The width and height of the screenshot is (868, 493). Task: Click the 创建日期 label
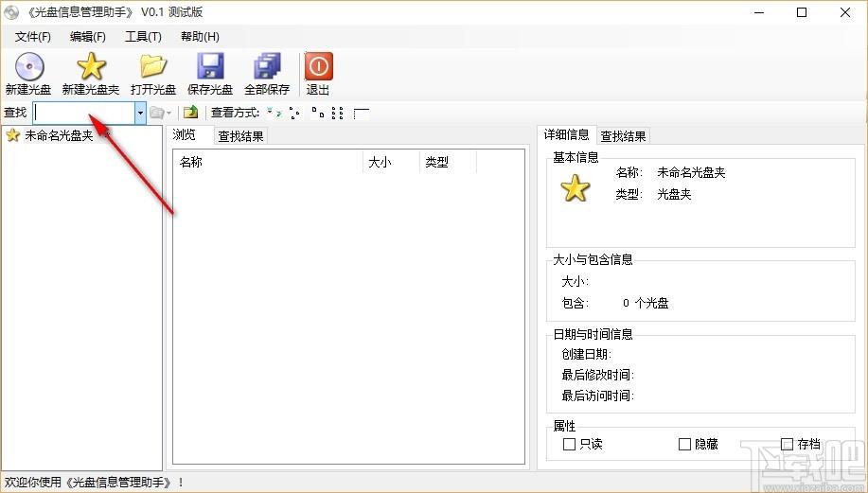pos(586,354)
